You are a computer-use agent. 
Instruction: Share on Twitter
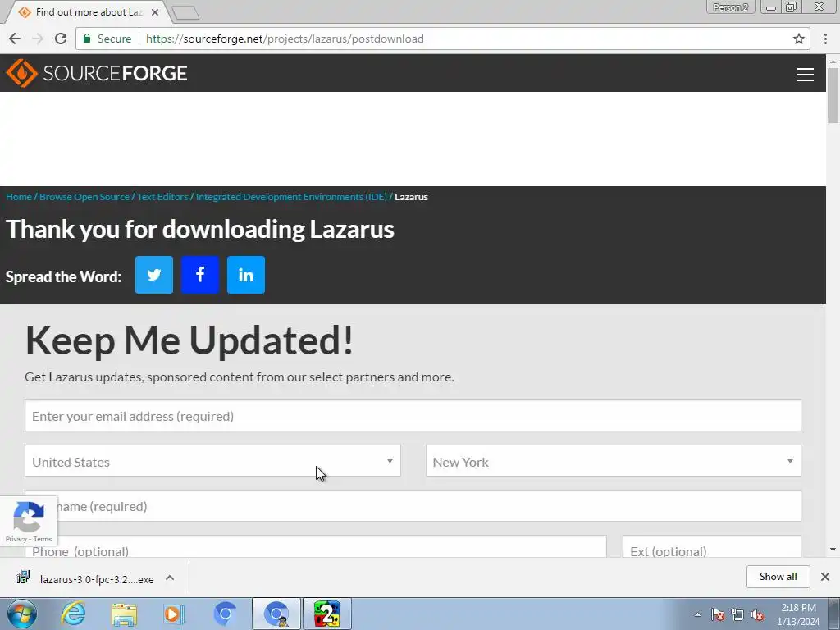pos(153,275)
